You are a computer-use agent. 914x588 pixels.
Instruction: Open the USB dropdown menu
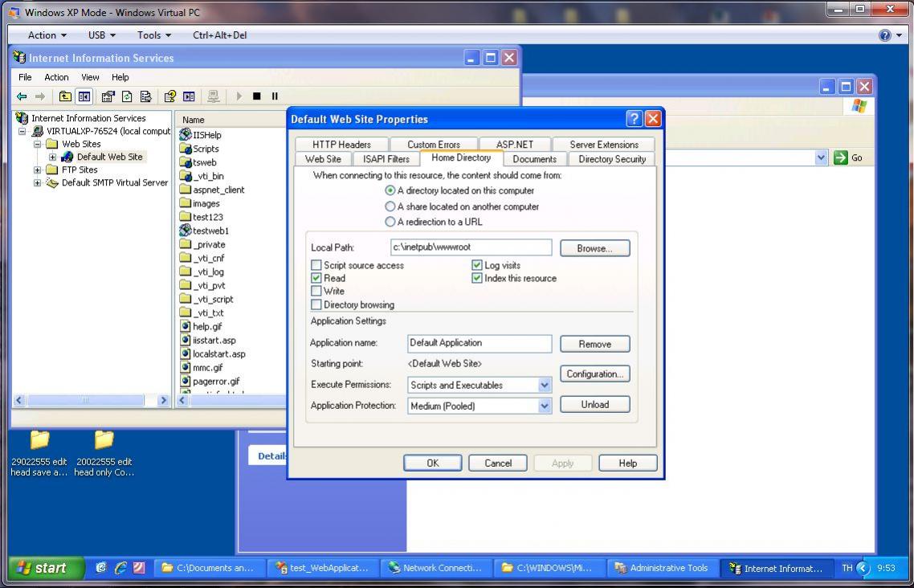coord(102,35)
